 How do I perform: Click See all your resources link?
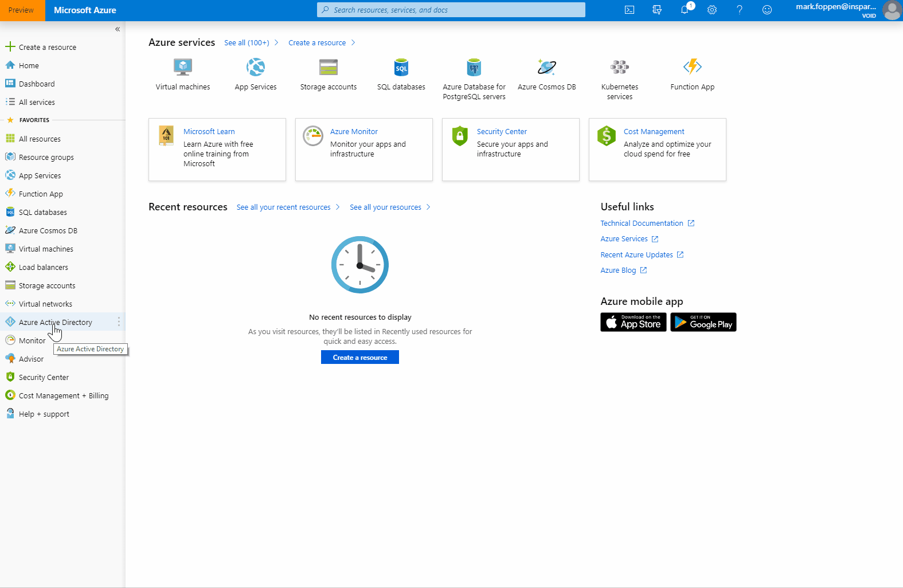390,207
